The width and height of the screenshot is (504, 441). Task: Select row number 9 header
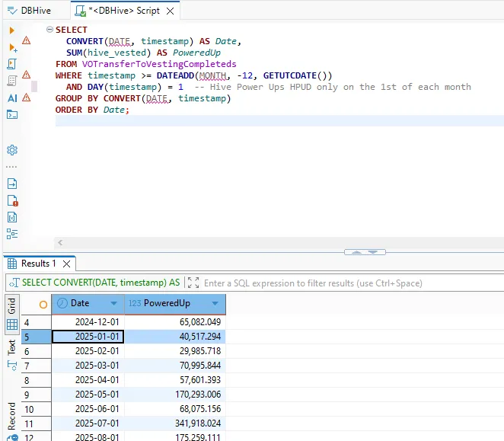pyautogui.click(x=36, y=395)
